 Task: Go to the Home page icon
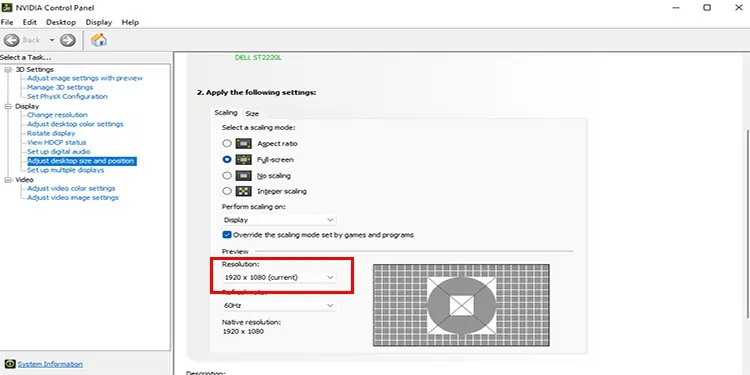tap(99, 40)
